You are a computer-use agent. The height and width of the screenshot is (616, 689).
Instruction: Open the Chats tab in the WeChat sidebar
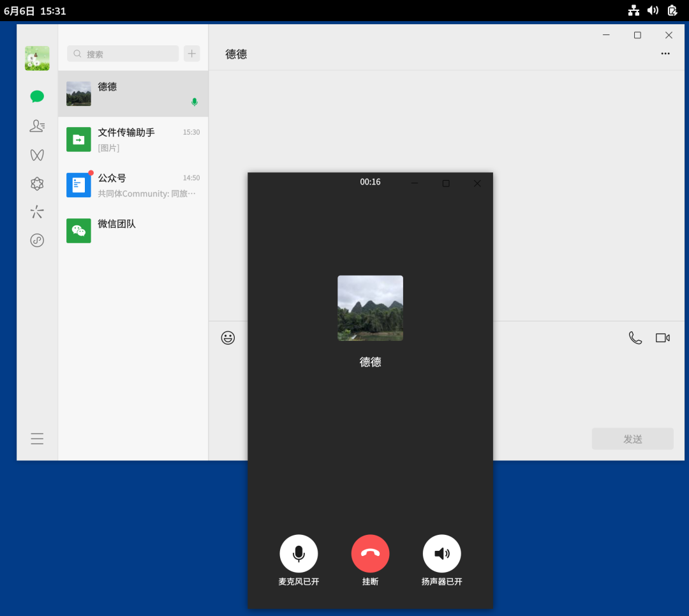coord(37,96)
